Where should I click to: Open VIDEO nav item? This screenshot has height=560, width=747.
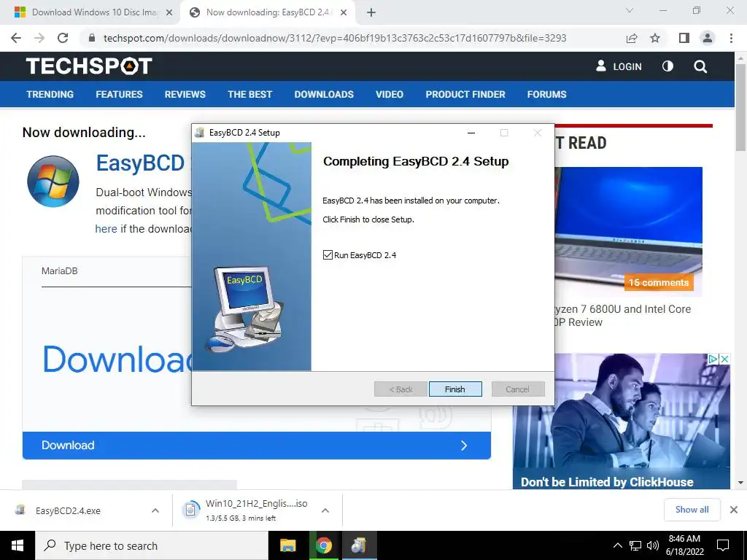(x=390, y=94)
